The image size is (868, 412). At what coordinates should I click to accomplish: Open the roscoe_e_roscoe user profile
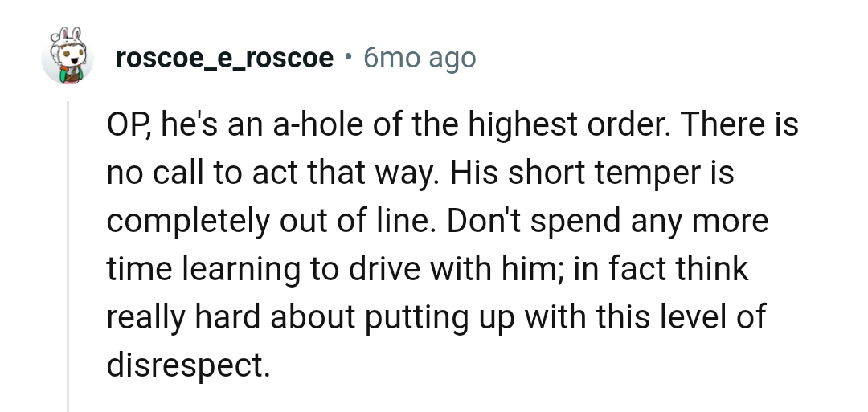(x=225, y=58)
